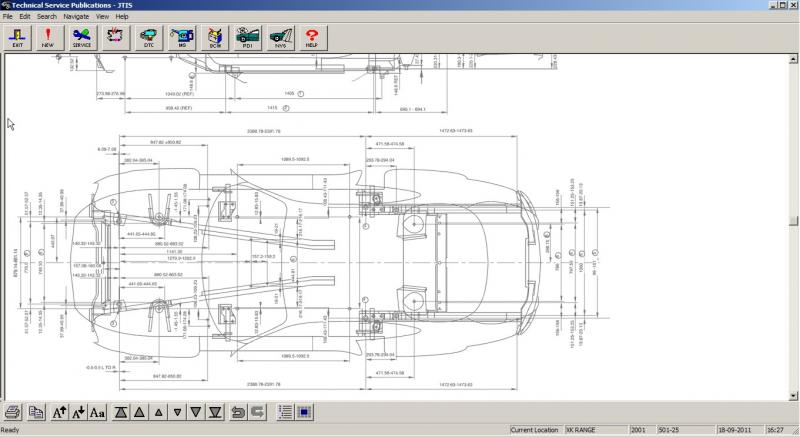Open the NVS toolbar icon
800x437 pixels.
coord(281,38)
